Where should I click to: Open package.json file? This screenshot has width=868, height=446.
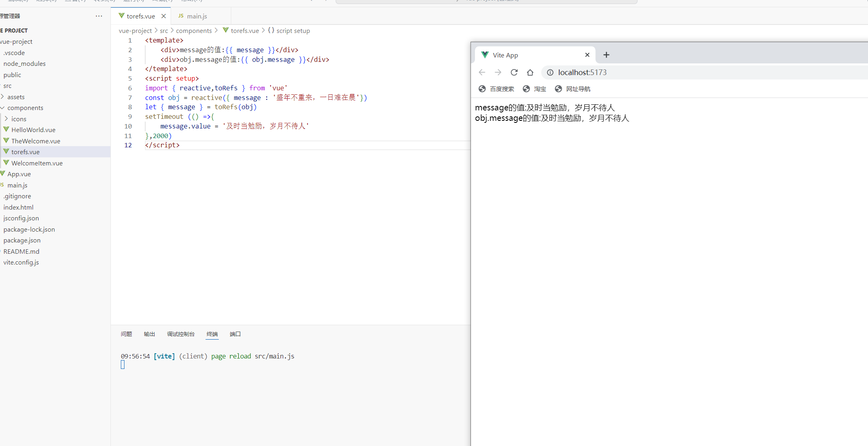[x=22, y=240]
